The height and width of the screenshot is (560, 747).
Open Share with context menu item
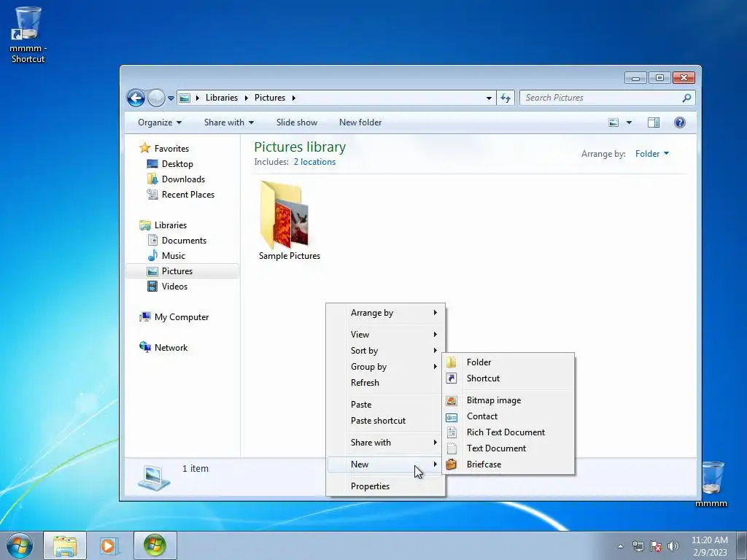pyautogui.click(x=386, y=443)
